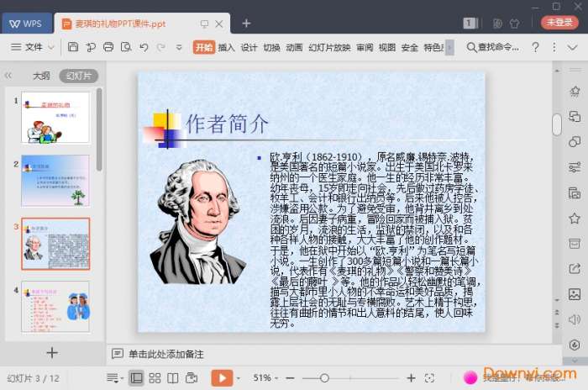This screenshot has width=588, height=390.
Task: Open slideshow play options arrow
Action: tap(239, 378)
